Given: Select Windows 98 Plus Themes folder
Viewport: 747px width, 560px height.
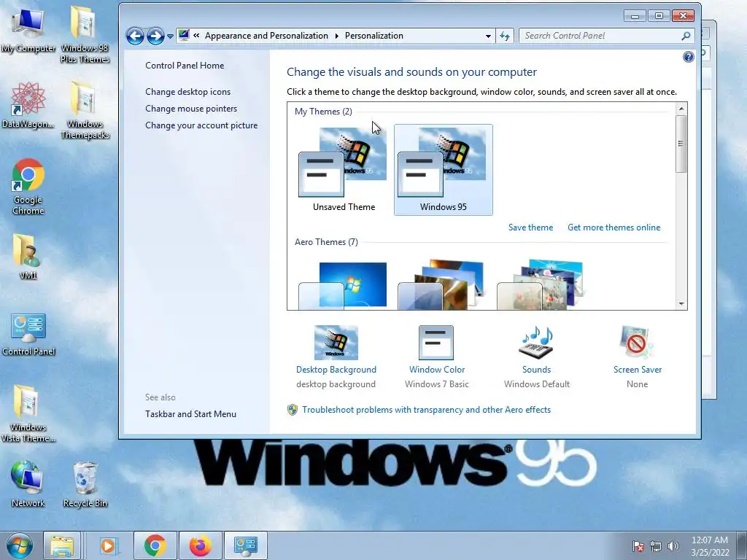Looking at the screenshot, I should click(x=85, y=34).
